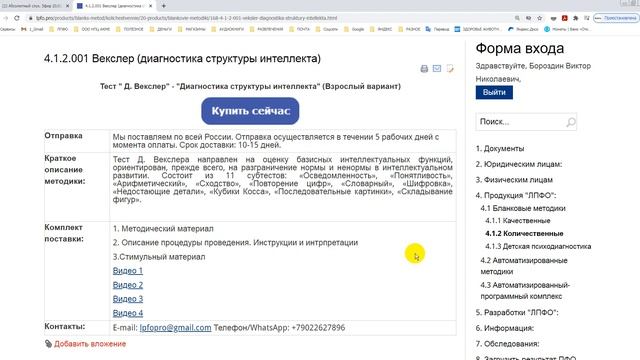The width and height of the screenshot is (640, 360).
Task: Close the active 4.1.2.001 Векслер tab
Action: click(150, 6)
